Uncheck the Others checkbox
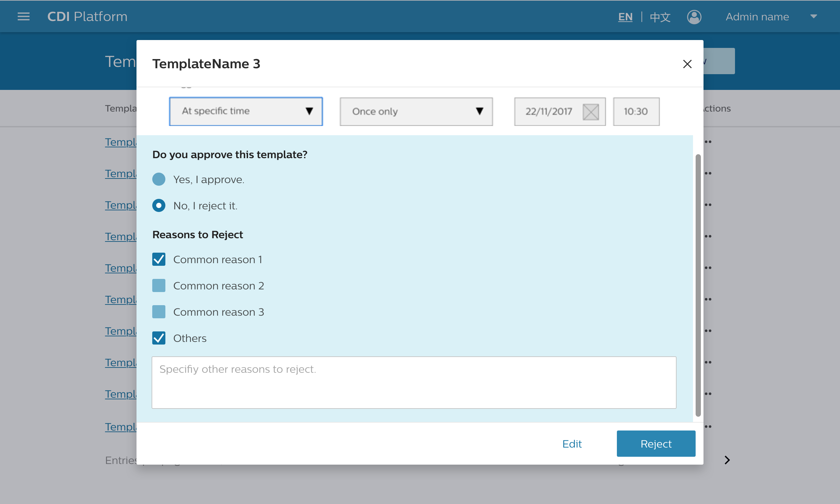This screenshot has width=840, height=504. (x=158, y=338)
